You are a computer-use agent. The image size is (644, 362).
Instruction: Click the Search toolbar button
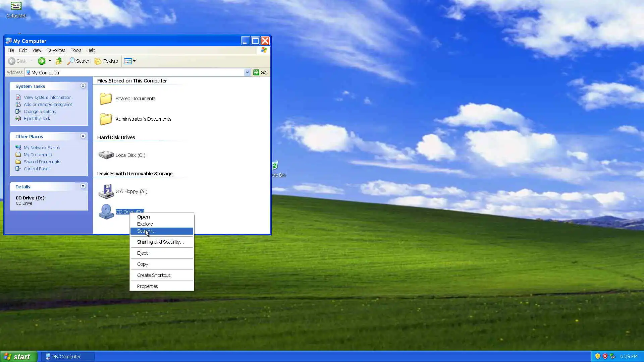coord(79,61)
